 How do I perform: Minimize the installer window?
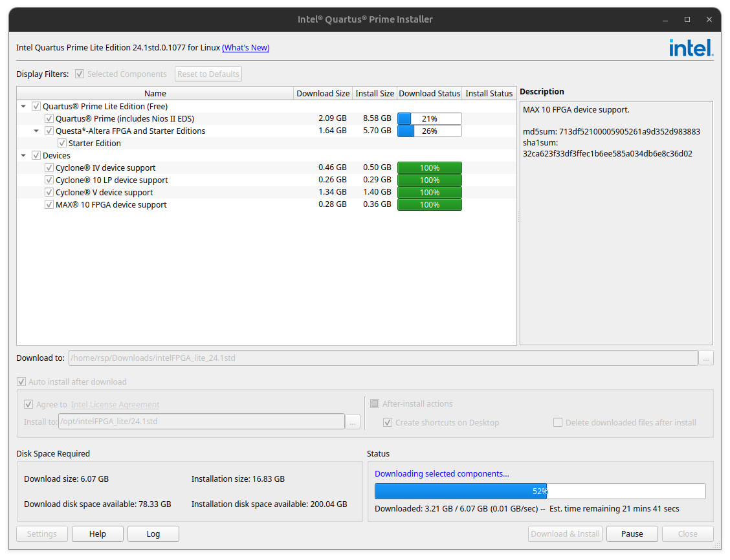pos(667,19)
